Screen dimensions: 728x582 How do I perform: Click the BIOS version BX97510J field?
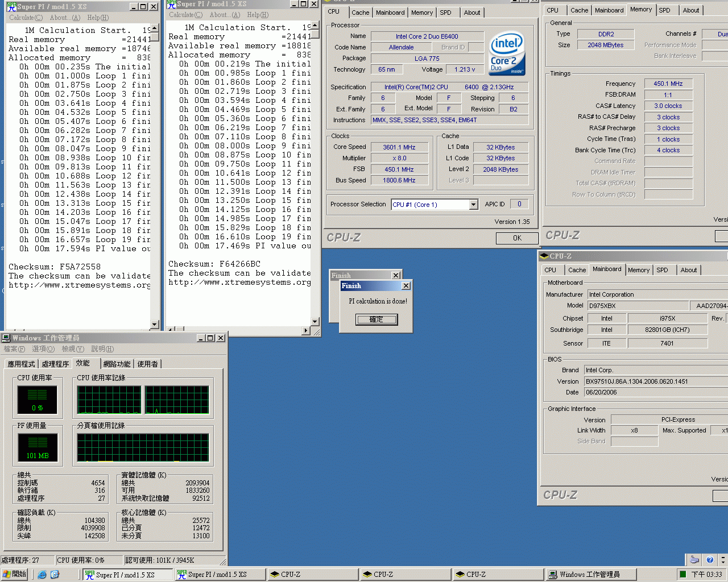(x=656, y=381)
